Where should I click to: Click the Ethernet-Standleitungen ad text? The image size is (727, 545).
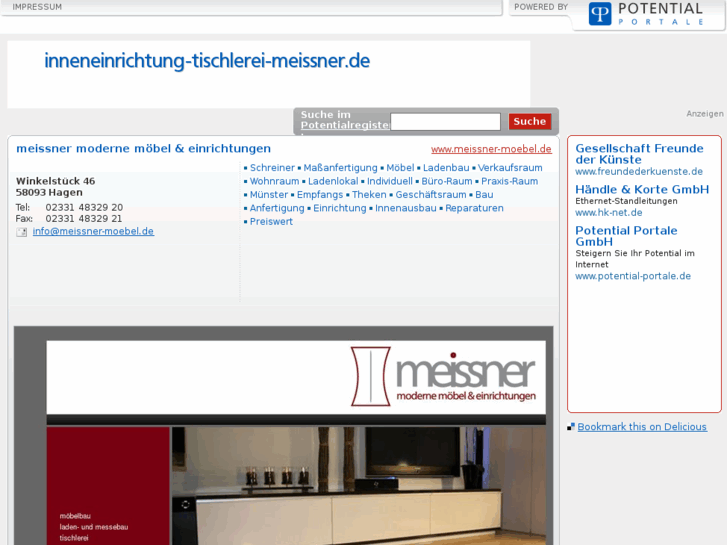point(626,201)
